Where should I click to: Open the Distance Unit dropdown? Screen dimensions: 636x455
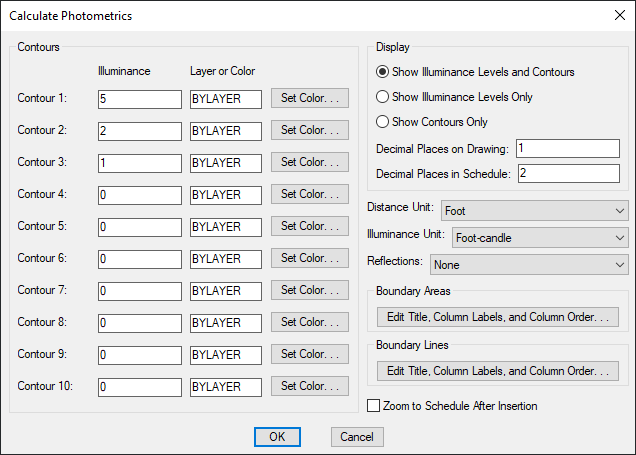pos(534,211)
